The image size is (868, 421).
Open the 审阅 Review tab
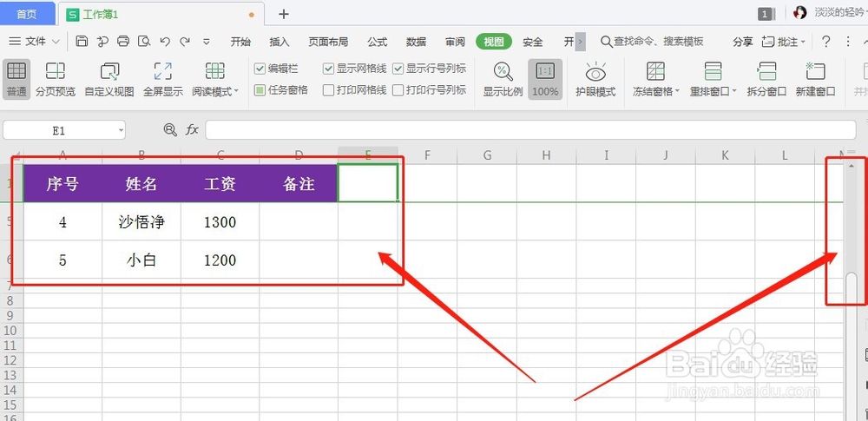coord(455,42)
